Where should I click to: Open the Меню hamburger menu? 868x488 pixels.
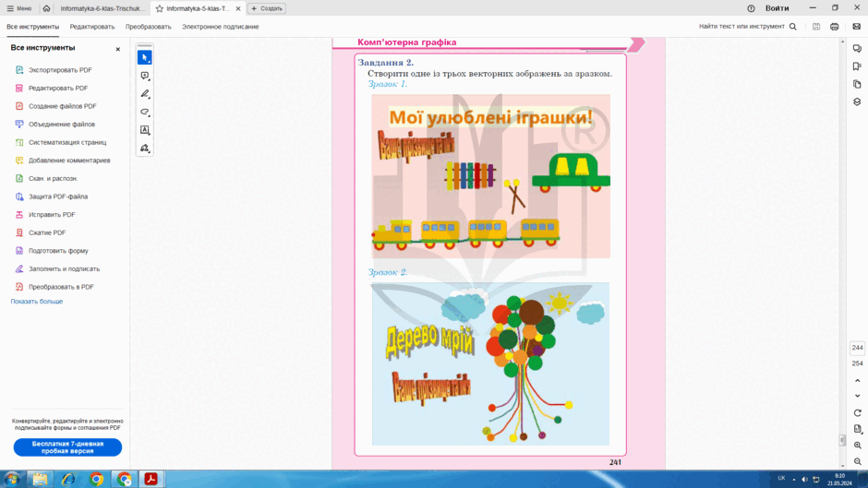pyautogui.click(x=18, y=8)
